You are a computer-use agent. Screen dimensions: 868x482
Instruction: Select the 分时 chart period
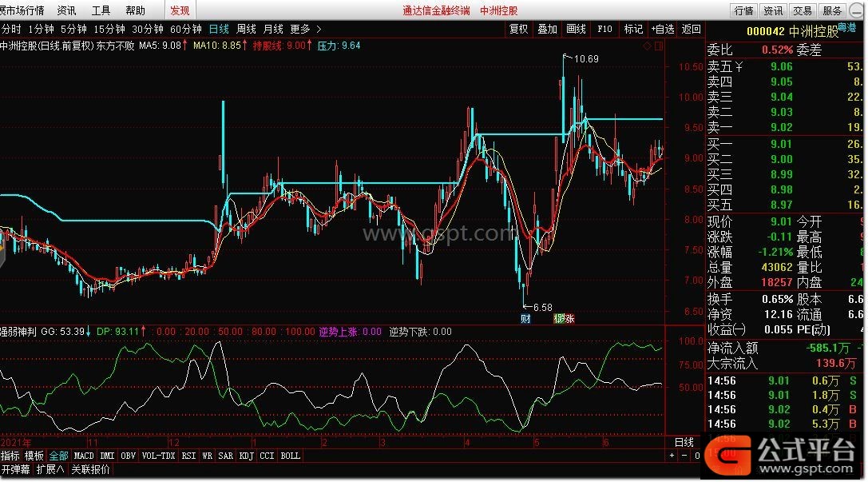point(11,29)
